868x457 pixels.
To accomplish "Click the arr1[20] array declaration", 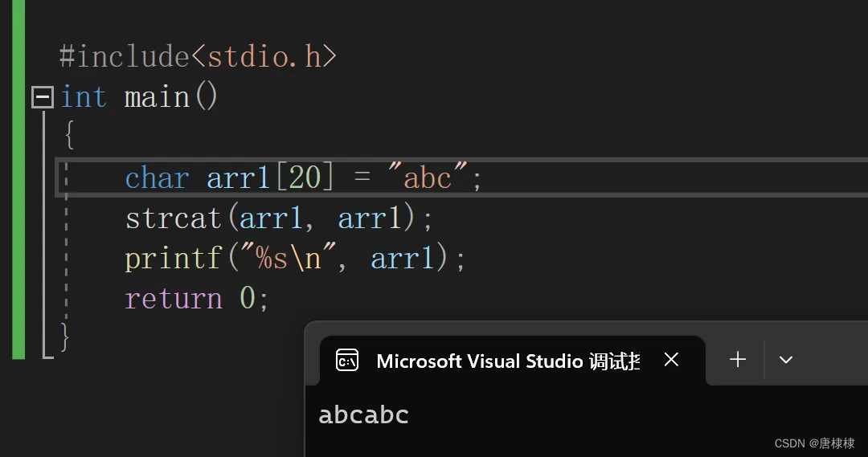I will (269, 177).
